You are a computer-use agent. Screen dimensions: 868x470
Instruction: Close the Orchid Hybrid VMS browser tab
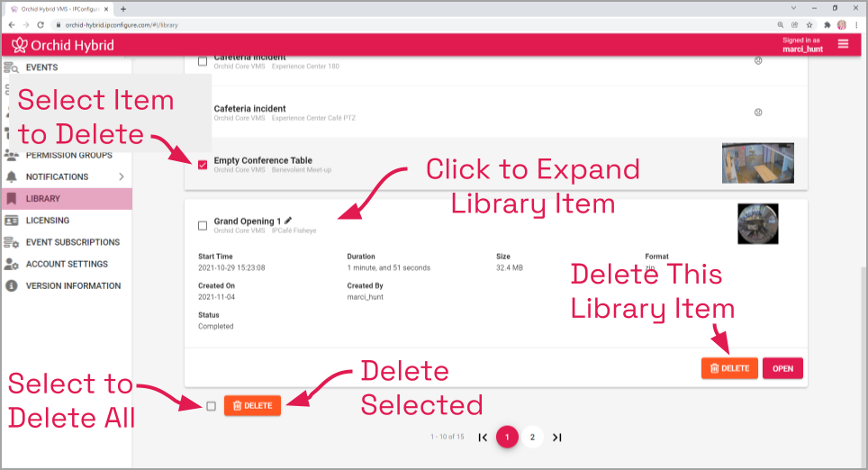pos(106,9)
